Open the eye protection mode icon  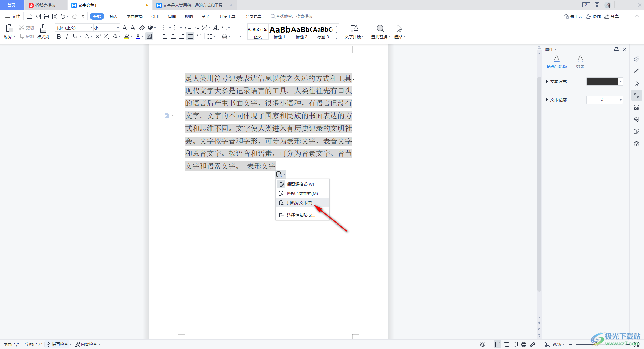click(483, 344)
